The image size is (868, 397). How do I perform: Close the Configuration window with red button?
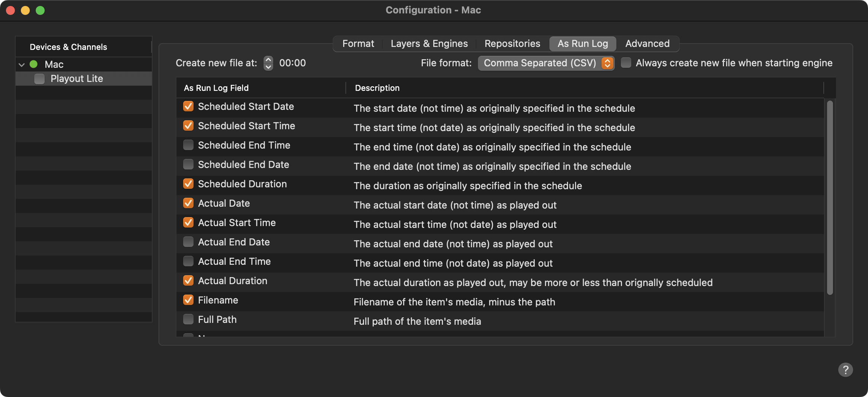click(x=10, y=10)
